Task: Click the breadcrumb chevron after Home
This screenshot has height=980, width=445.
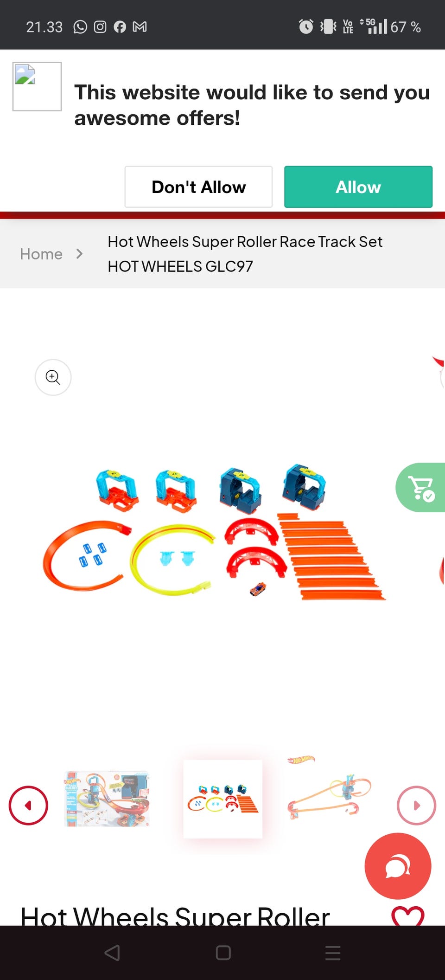Action: coord(79,254)
